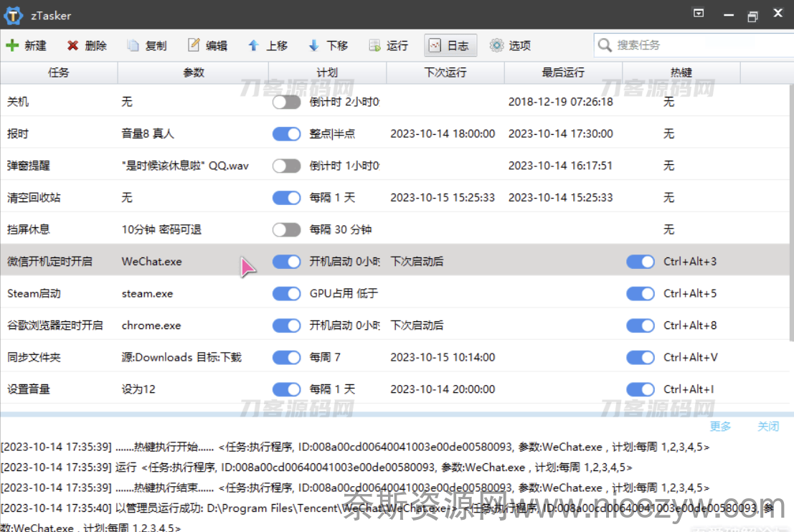794x532 pixels.
Task: Turn off Steam启动 hotkey toggle
Action: click(x=640, y=293)
